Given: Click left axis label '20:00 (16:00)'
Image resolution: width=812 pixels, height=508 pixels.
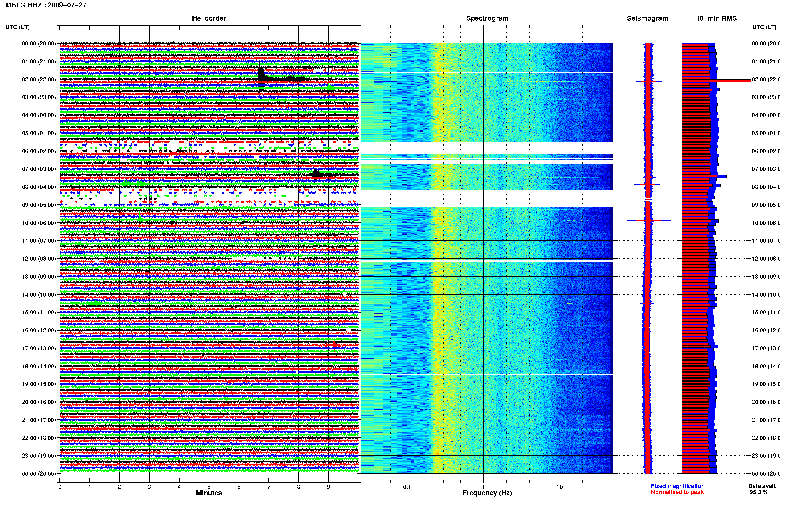Looking at the screenshot, I should click(39, 402).
